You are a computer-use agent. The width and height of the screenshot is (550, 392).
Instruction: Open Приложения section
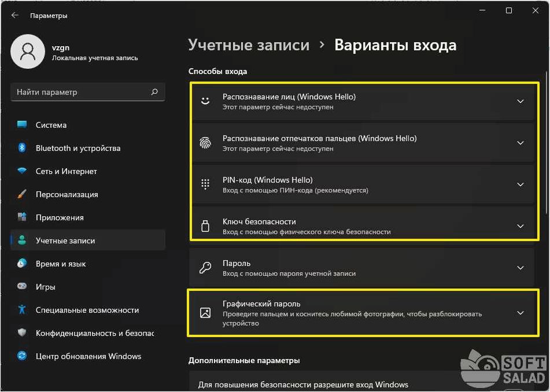[x=88, y=217]
